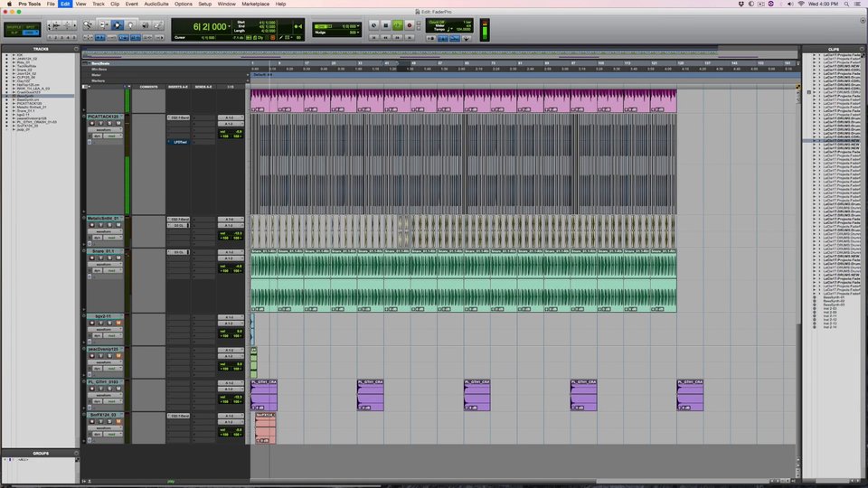Record-enable the PICATTACK125 track
Screen dimensions: 868x488
pos(92,124)
